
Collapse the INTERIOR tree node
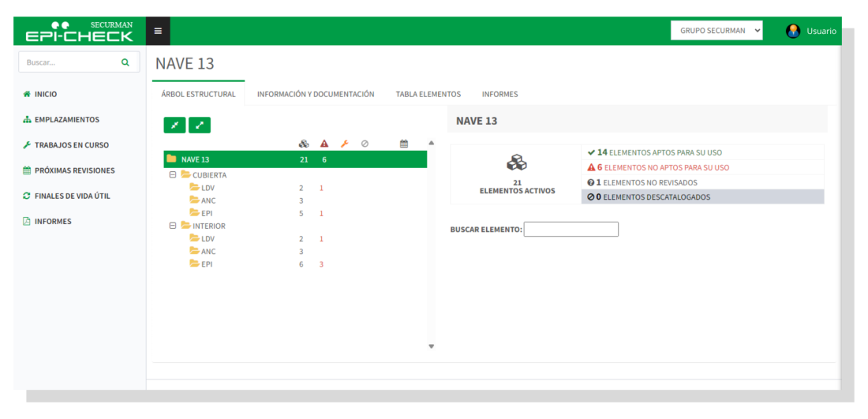[x=173, y=226]
